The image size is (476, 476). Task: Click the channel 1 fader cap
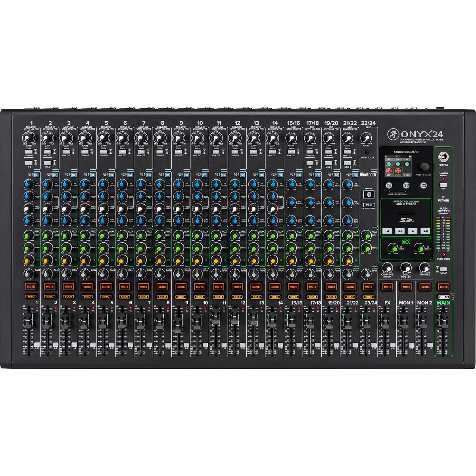coord(28,320)
